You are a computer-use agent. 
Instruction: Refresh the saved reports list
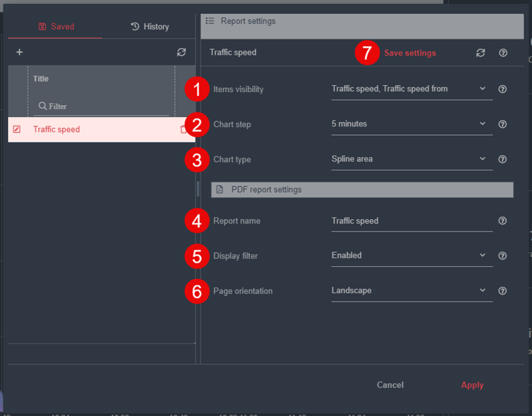[182, 52]
